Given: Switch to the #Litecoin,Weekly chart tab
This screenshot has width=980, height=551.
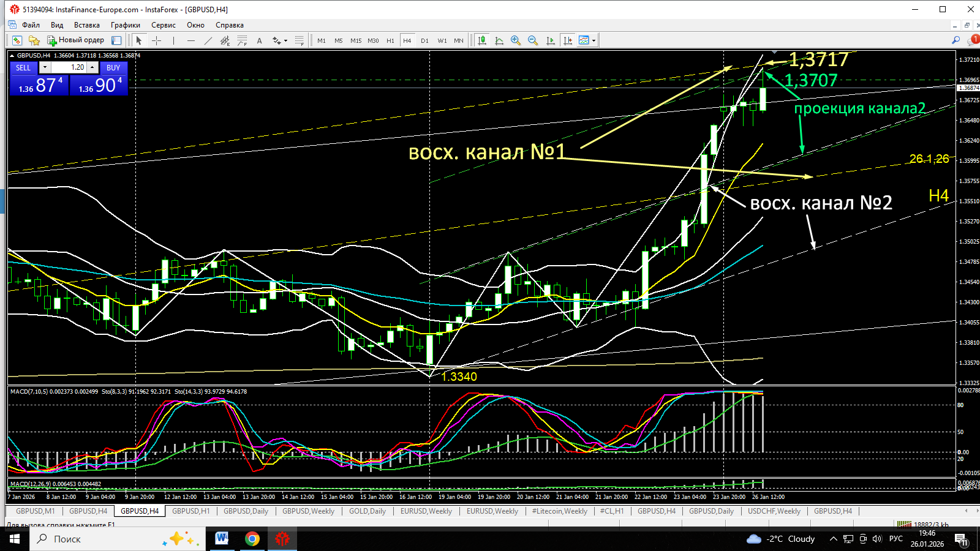Looking at the screenshot, I should (x=560, y=511).
